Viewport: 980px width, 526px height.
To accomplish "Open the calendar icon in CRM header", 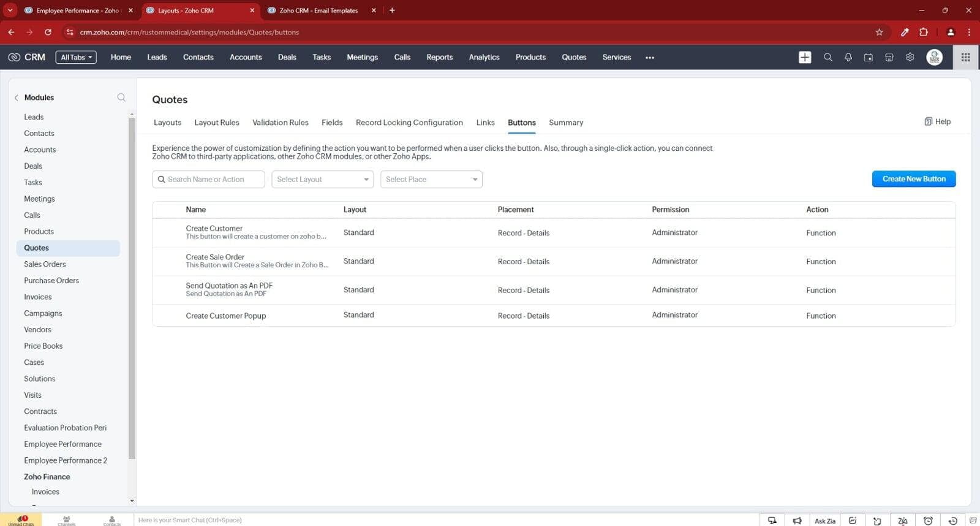I will 868,57.
